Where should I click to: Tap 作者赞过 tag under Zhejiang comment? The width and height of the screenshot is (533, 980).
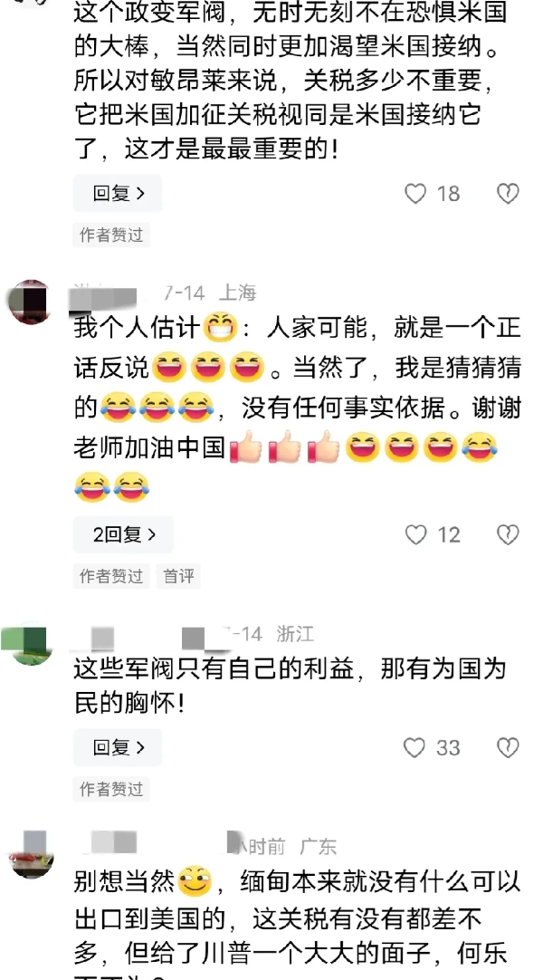[111, 790]
